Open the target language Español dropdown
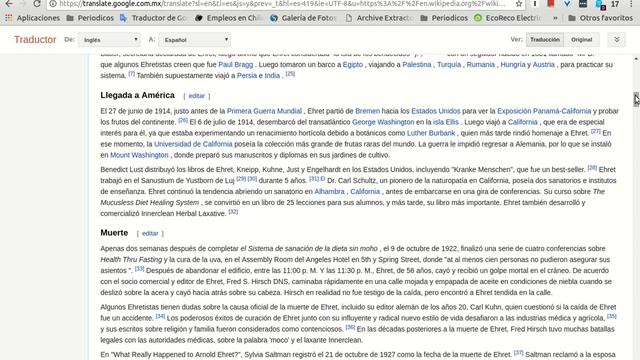 (195, 40)
